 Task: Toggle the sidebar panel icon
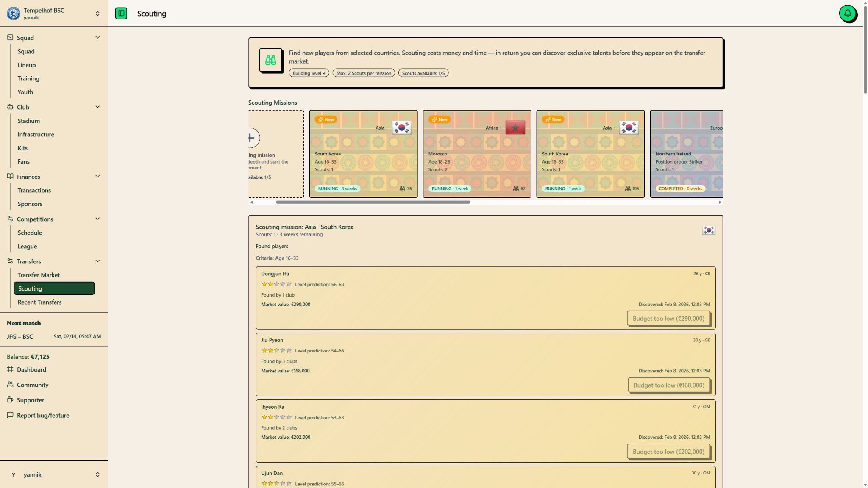(121, 14)
